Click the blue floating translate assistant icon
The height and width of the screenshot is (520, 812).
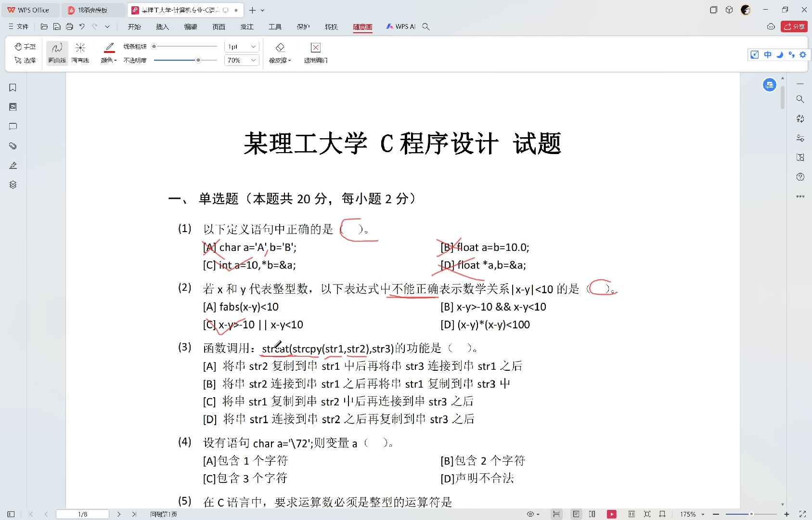770,85
